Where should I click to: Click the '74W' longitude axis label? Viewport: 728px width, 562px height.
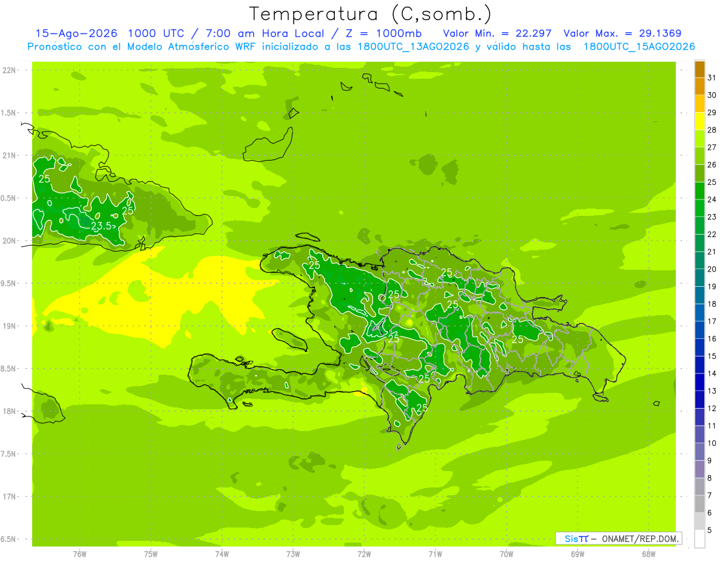(x=222, y=555)
